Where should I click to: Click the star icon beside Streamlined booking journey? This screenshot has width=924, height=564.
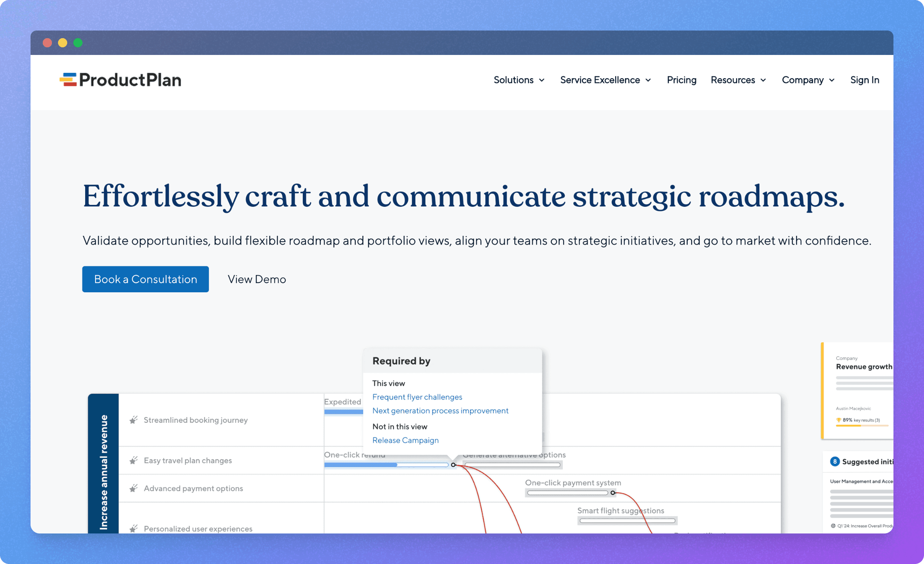[133, 420]
